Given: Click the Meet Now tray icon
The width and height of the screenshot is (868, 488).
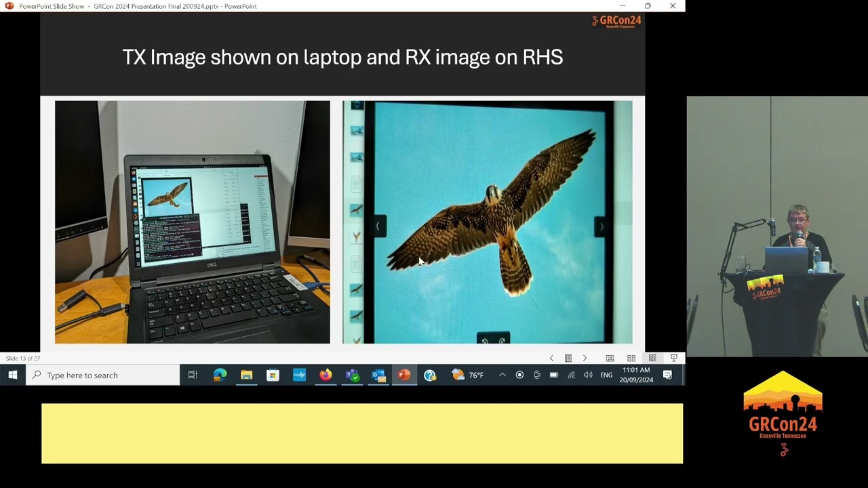Looking at the screenshot, I should pyautogui.click(x=537, y=375).
